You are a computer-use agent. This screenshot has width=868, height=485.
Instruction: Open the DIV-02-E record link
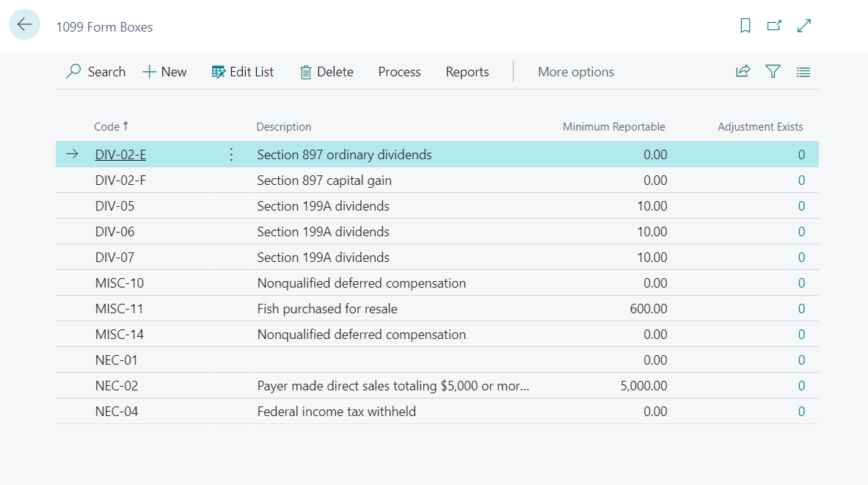tap(120, 154)
